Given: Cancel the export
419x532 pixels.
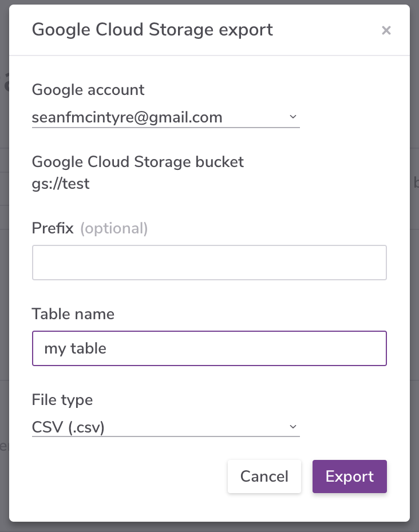Looking at the screenshot, I should (x=264, y=477).
